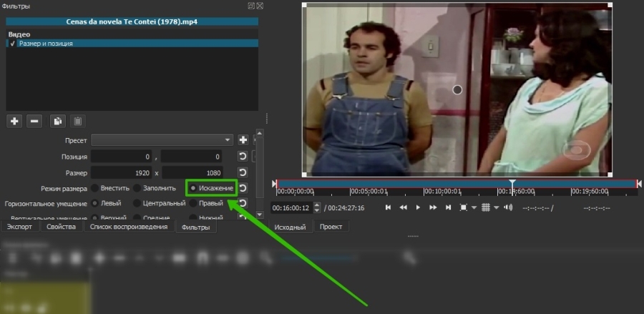Switch to the Экспорт tab
The height and width of the screenshot is (314, 644).
(x=19, y=227)
